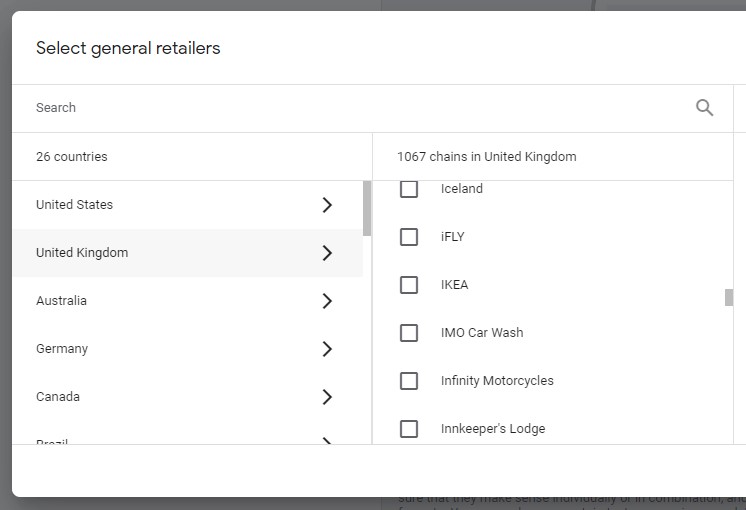Open Australia's chevron arrow
The height and width of the screenshot is (510, 746).
coord(327,301)
